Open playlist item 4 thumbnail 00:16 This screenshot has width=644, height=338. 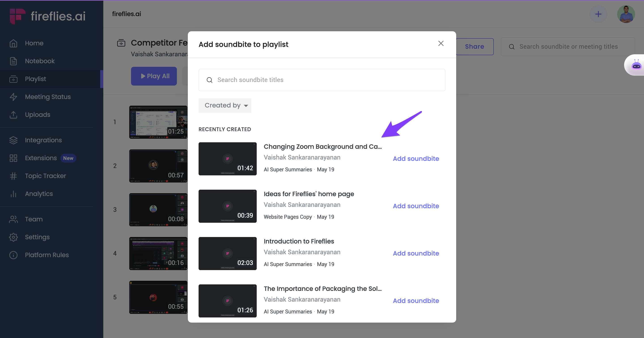point(158,254)
